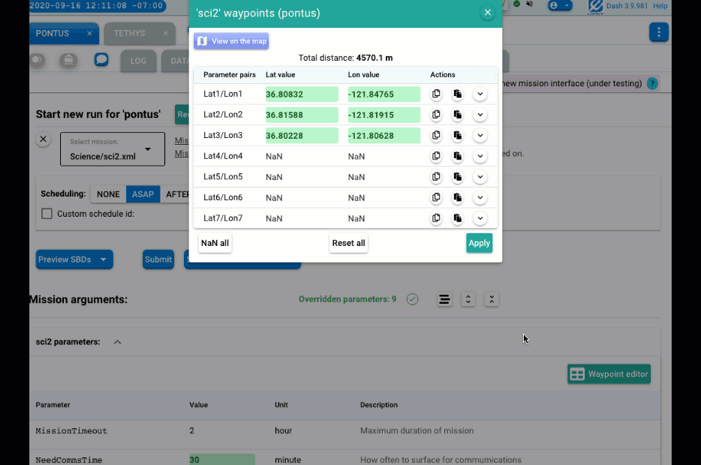This screenshot has width=701, height=465.
Task: Click the map icon button View on the map
Action: coord(231,41)
